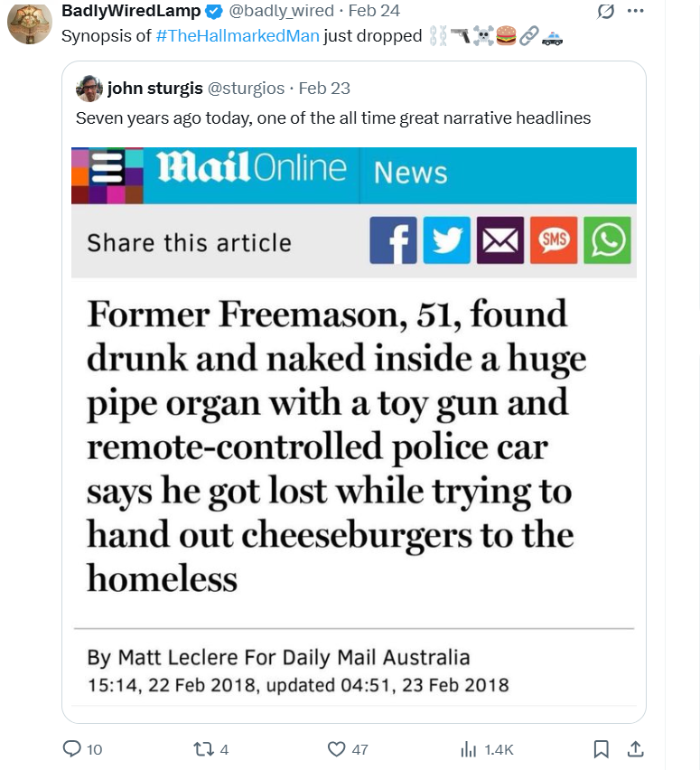The image size is (700, 770).
Task: Click the Twitter bird share icon
Action: (447, 240)
